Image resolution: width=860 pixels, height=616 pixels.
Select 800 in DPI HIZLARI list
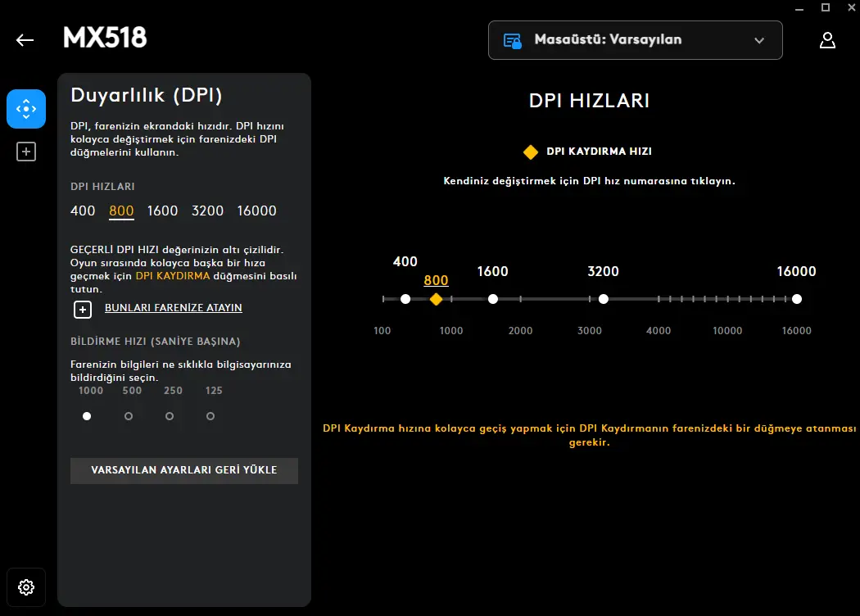coord(121,211)
